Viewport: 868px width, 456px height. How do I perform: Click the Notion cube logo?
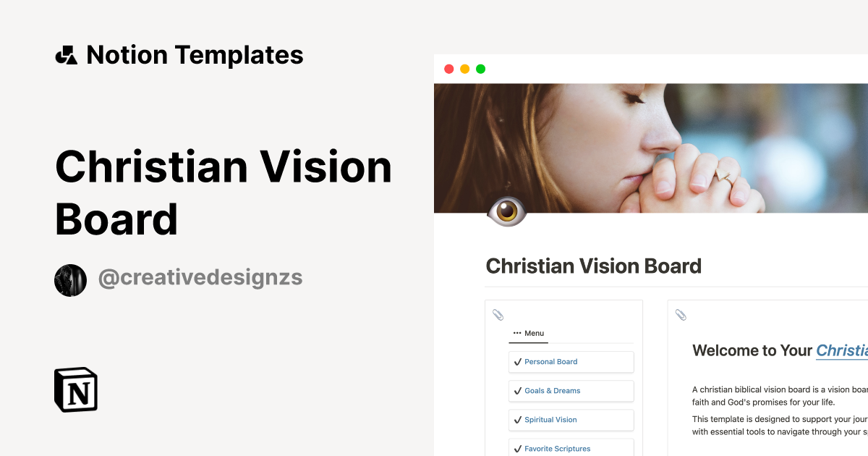point(76,390)
